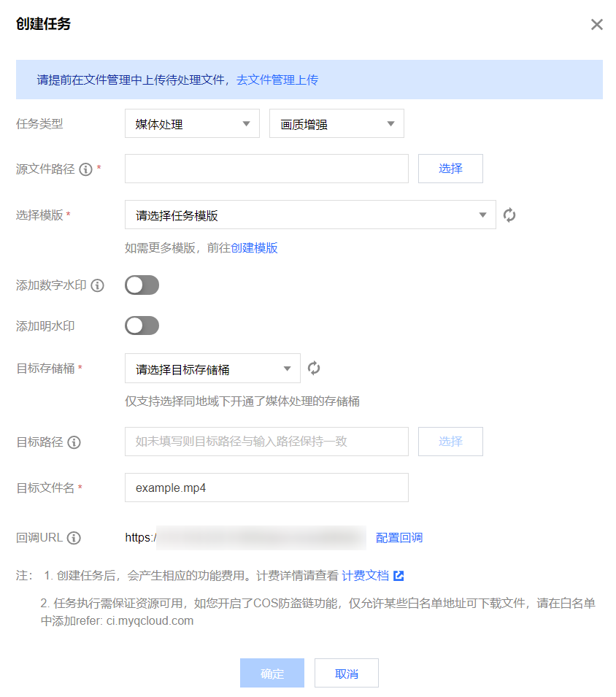Click info icon beside 添加数字水印
Image resolution: width=616 pixels, height=697 pixels.
tap(97, 285)
